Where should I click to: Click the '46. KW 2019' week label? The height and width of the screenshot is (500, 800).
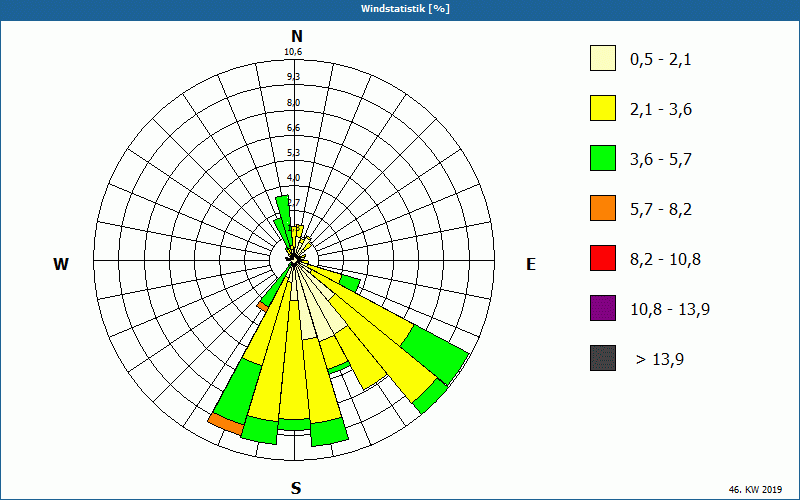(755, 489)
